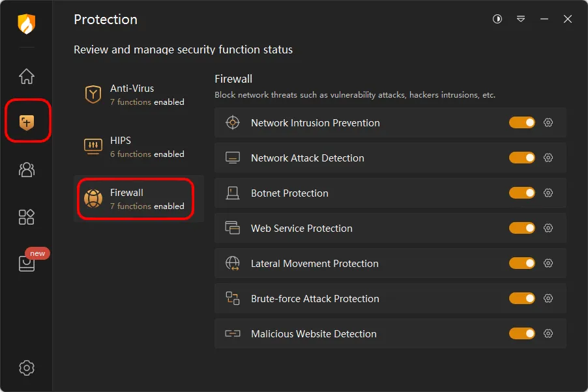The height and width of the screenshot is (392, 588).
Task: Open Network Intrusion Prevention settings gear
Action: (548, 122)
